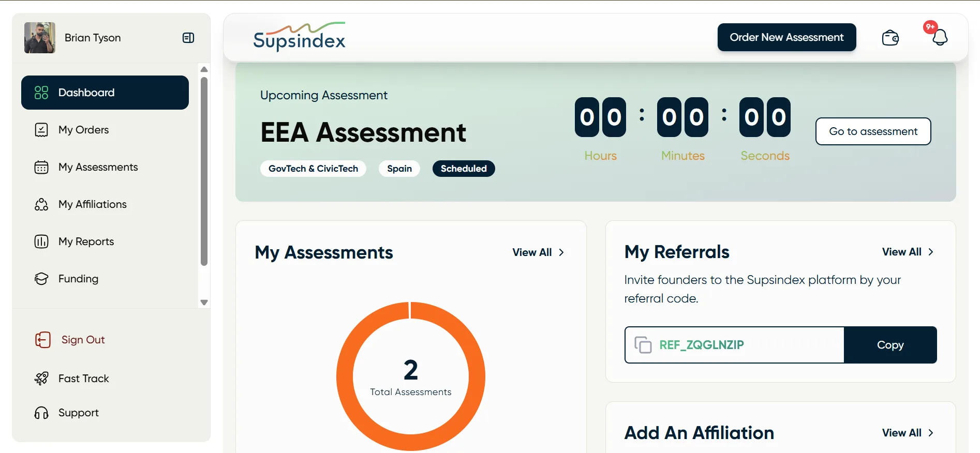Screen dimensions: 980x453
Task: Click chevron next to Affiliation View All
Action: (931, 433)
